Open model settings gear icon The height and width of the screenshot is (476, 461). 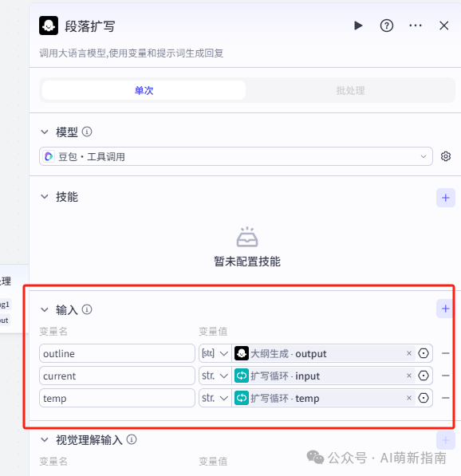pos(446,156)
